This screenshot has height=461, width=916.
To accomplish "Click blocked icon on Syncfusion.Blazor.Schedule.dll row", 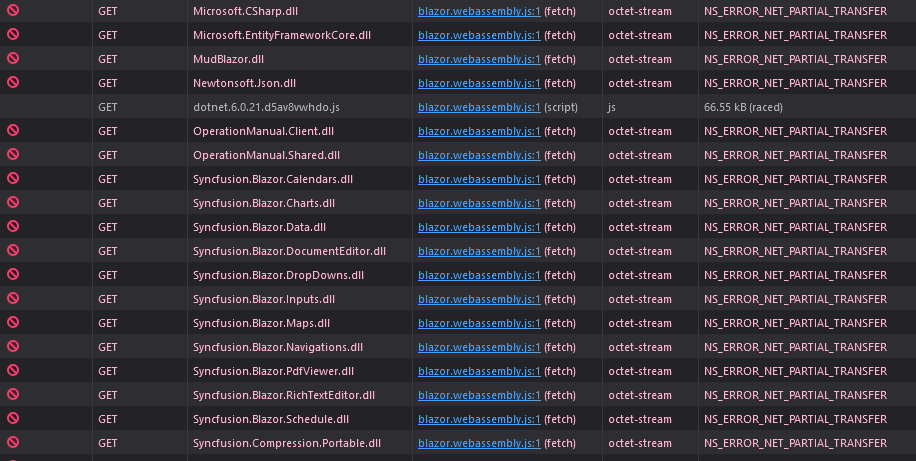I will point(13,418).
